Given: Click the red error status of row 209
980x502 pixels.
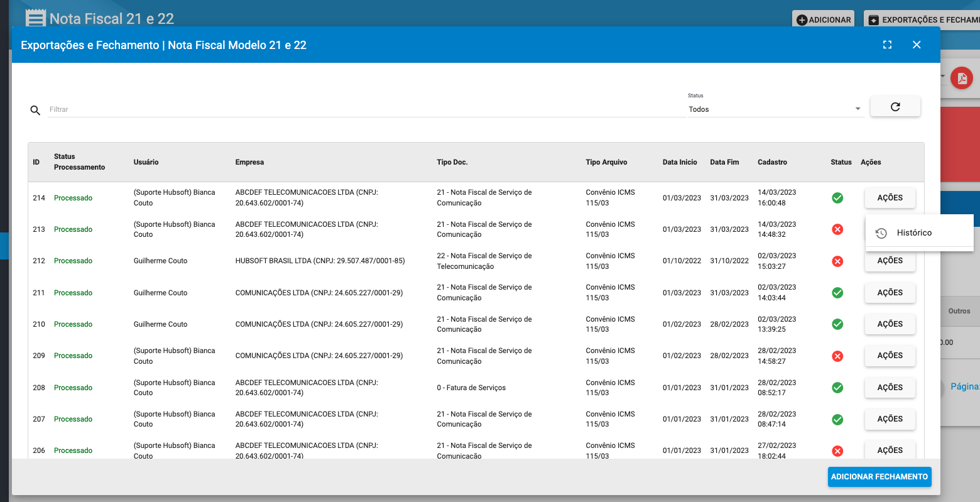Looking at the screenshot, I should pyautogui.click(x=837, y=356).
